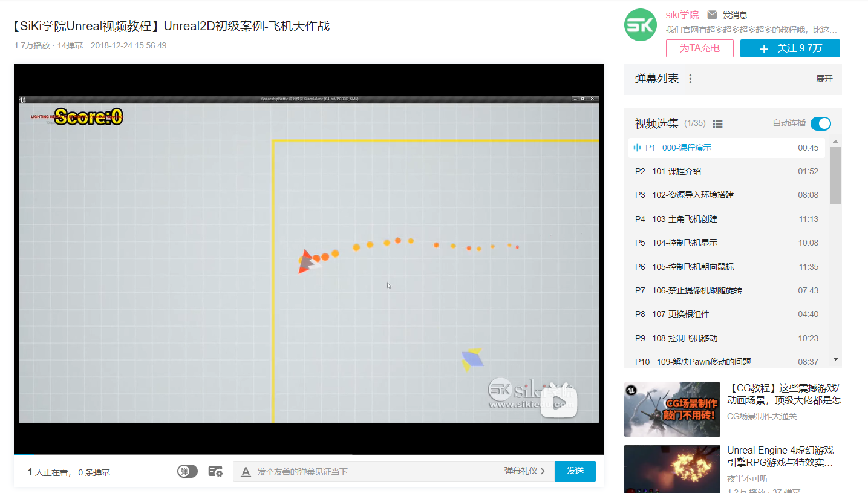Expand the 弹幕列表 panel with 展开

coord(824,79)
